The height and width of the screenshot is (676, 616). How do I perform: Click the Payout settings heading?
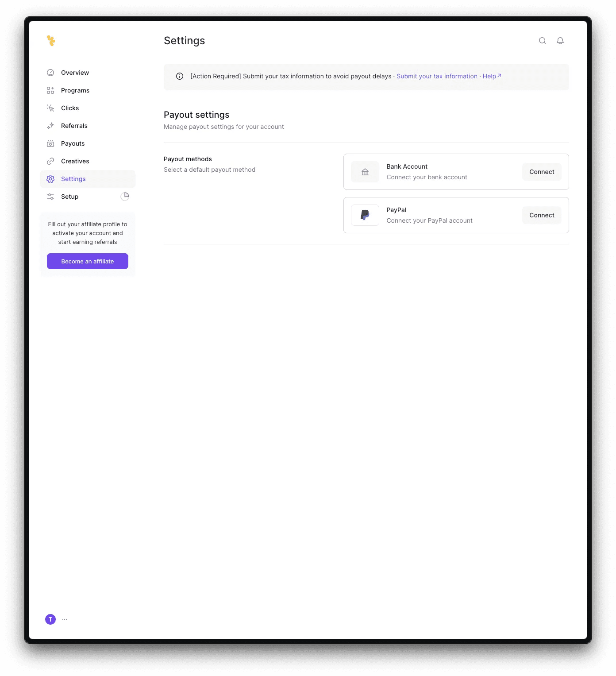tap(196, 115)
